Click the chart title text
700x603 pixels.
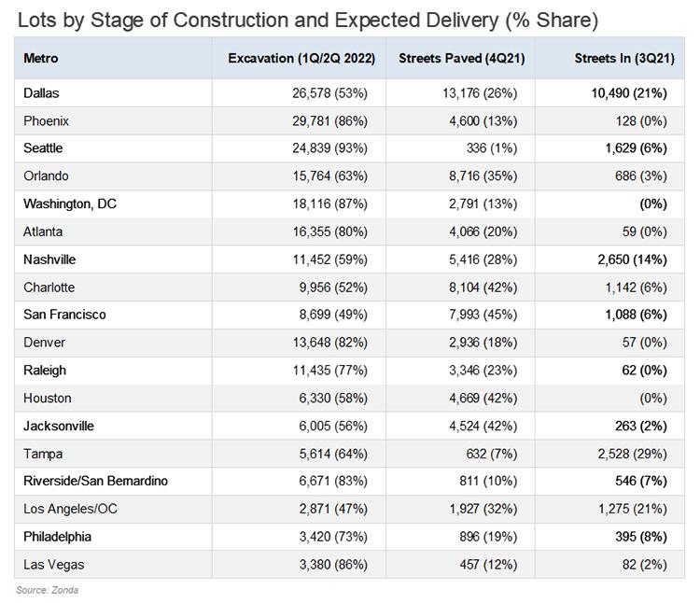coord(307,19)
